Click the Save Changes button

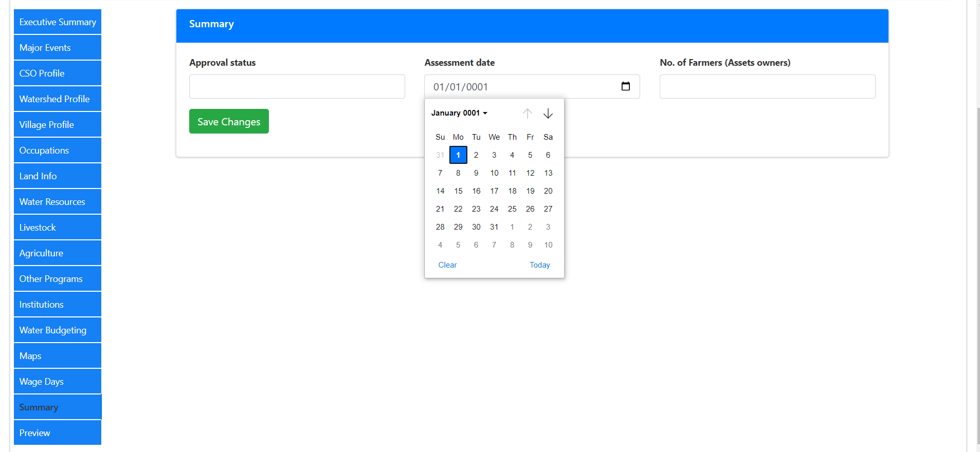tap(229, 121)
